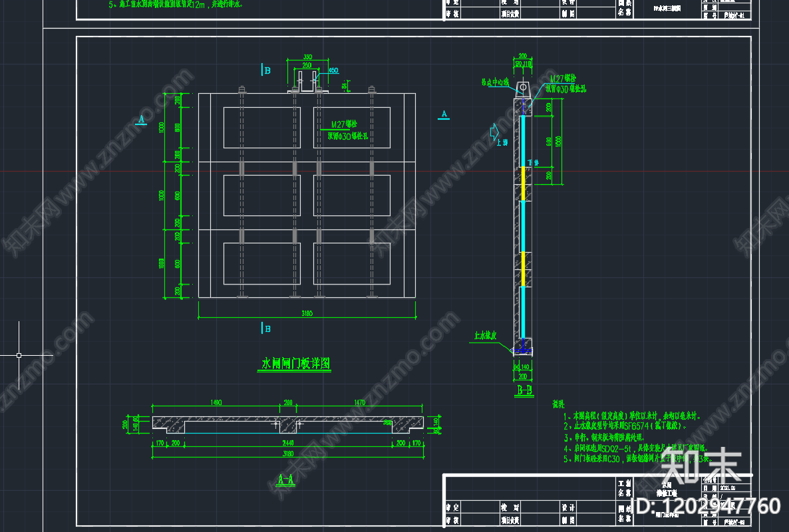Click the 止水橡皮 leader label beside section B-B

[485, 335]
